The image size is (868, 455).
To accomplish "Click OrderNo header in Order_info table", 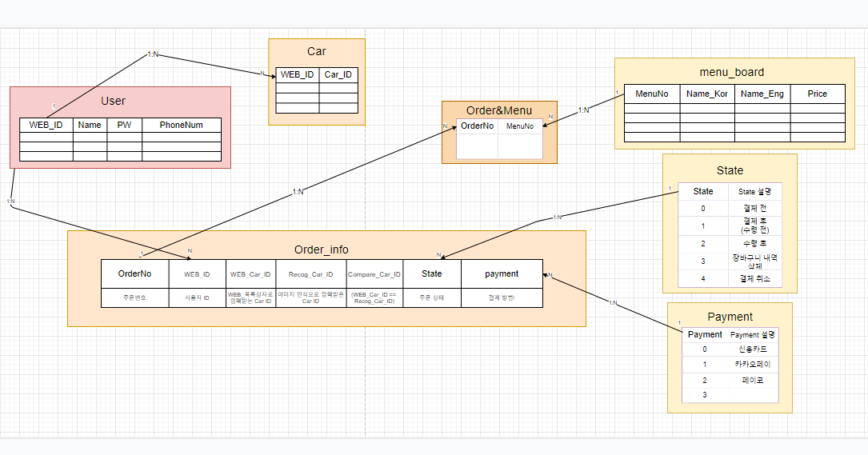I will click(x=134, y=274).
